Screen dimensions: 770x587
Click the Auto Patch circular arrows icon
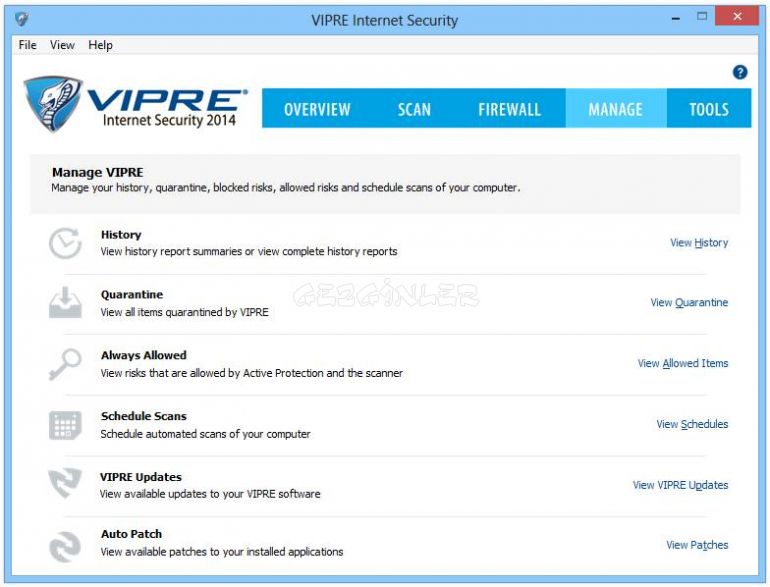(x=65, y=547)
